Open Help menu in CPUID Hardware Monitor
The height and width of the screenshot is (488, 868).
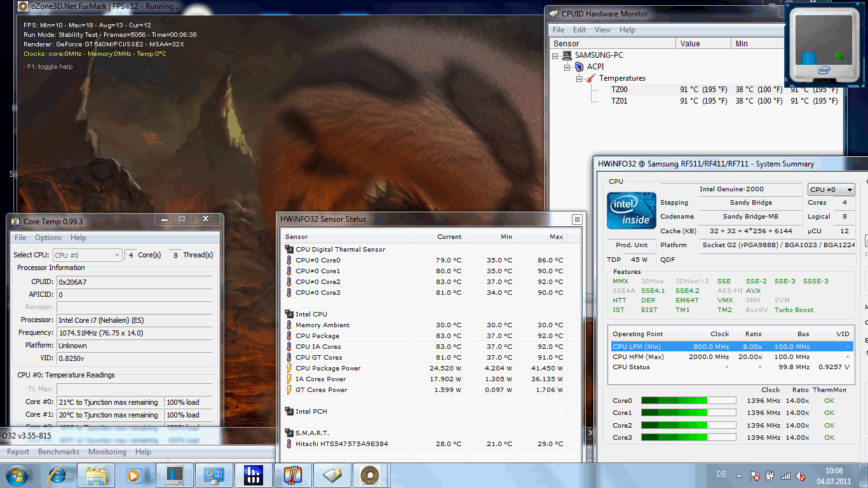click(627, 30)
